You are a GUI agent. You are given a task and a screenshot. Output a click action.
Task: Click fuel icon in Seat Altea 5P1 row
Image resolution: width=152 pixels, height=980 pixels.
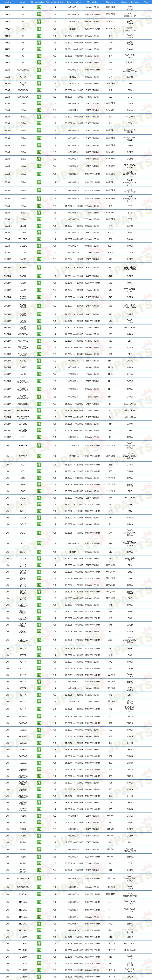[39, 77]
